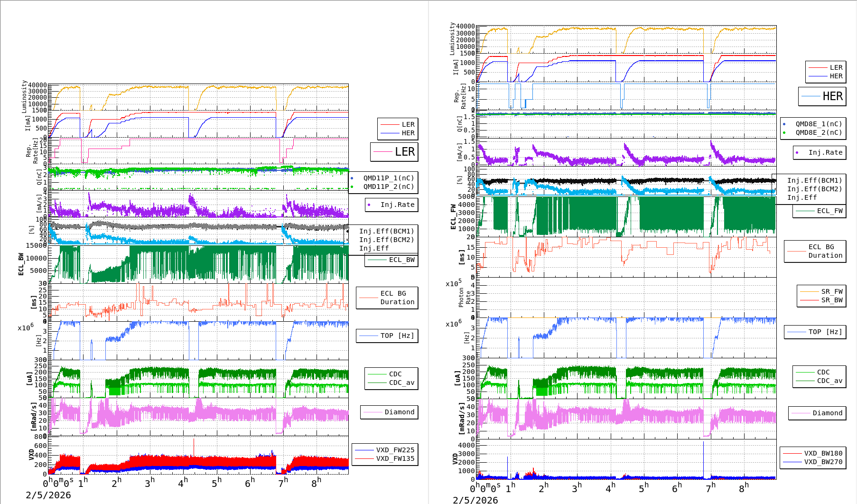
Task: Select the VXD_BW180 legend entry
Action: pyautogui.click(x=813, y=454)
